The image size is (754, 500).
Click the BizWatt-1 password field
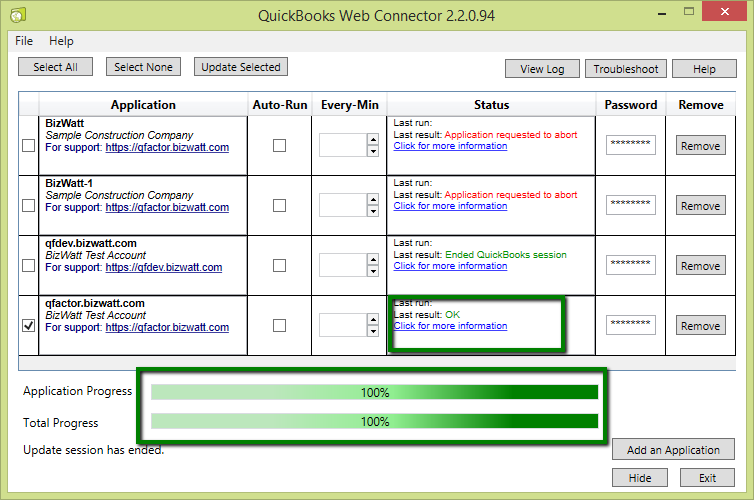[630, 205]
